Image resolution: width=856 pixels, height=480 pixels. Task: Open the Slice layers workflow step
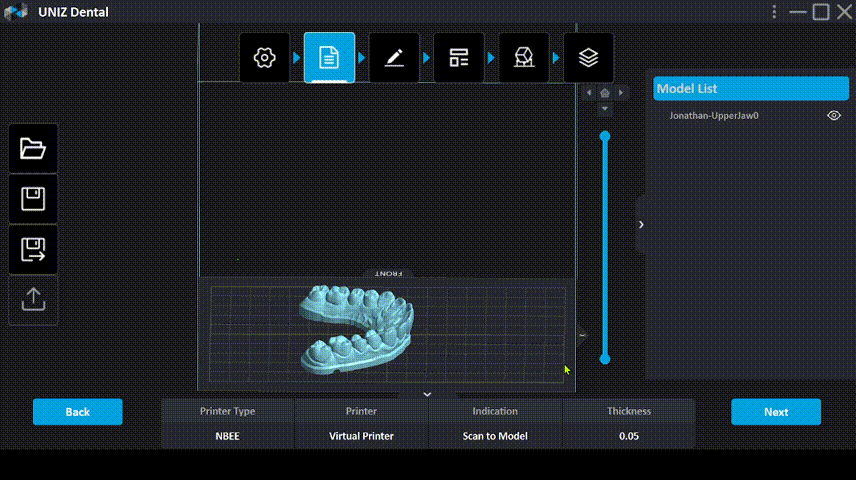tap(588, 57)
